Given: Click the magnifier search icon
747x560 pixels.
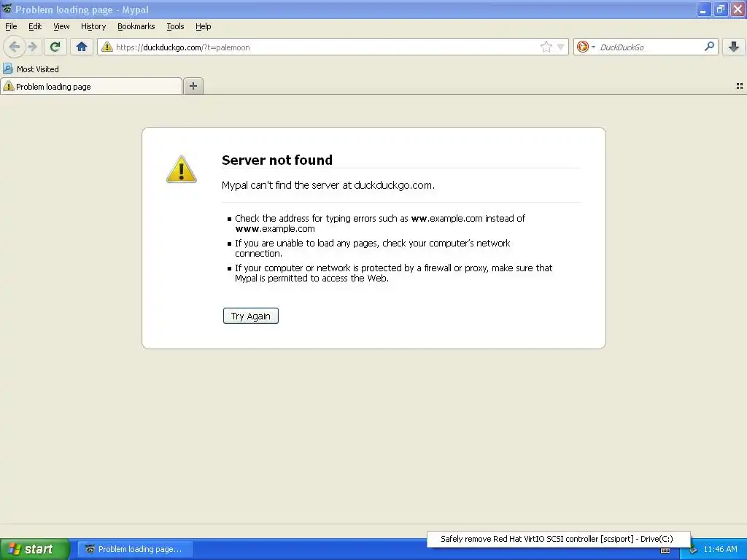Looking at the screenshot, I should pyautogui.click(x=709, y=47).
